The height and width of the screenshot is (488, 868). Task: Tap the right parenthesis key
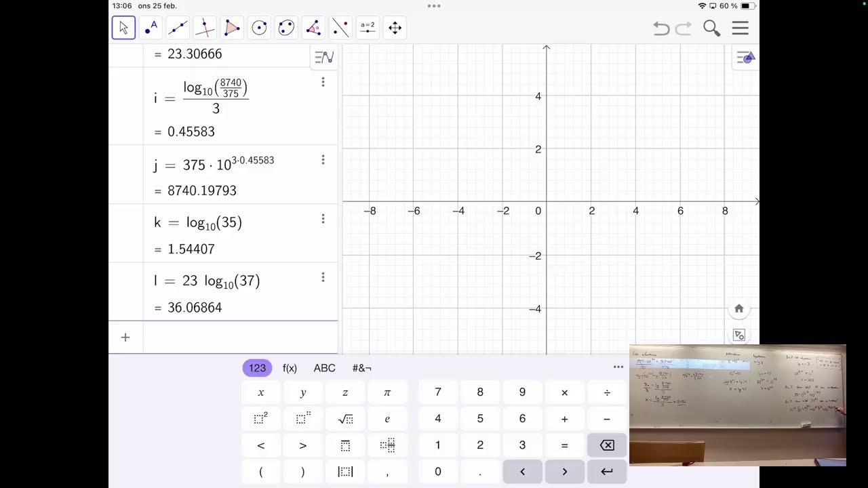click(303, 472)
